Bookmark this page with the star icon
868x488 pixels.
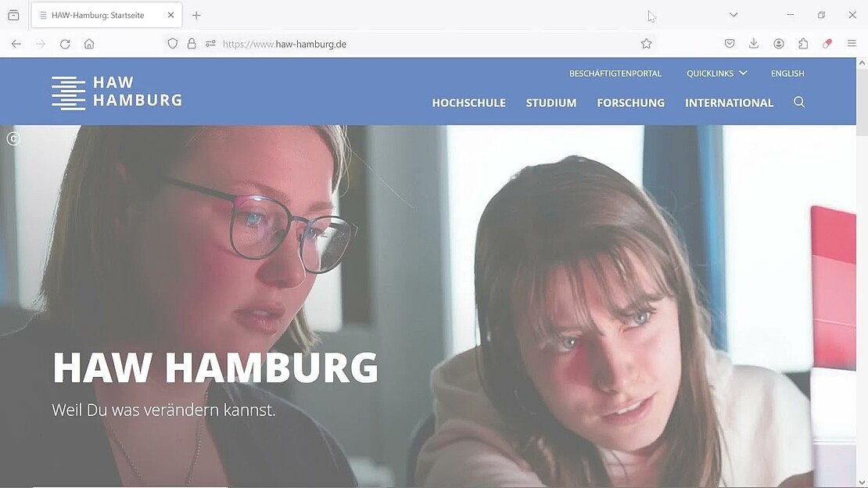(x=646, y=44)
